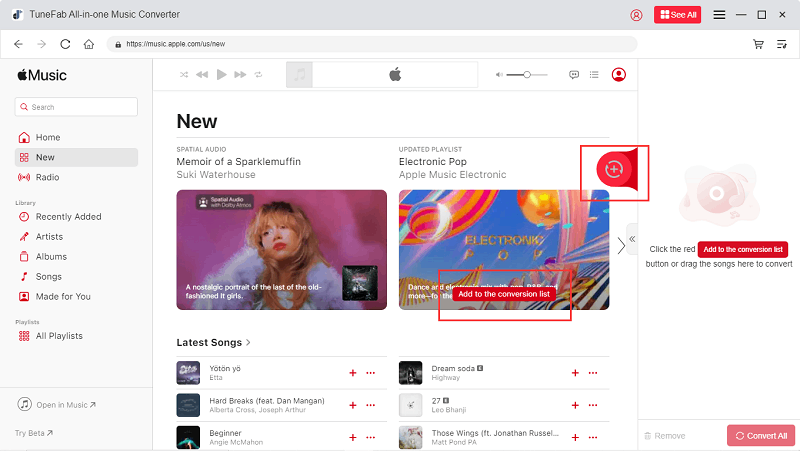
Task: Toggle shuffle playback
Action: pos(184,75)
